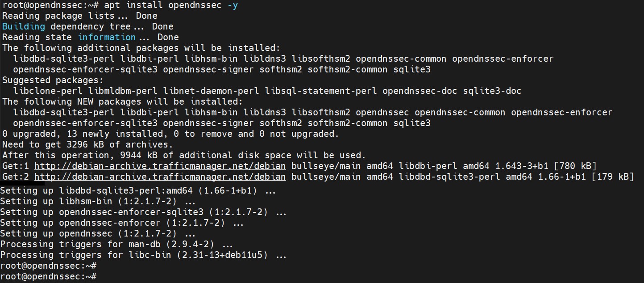Click 'Suggested packages:' heading line
This screenshot has height=283, width=644.
coord(53,80)
